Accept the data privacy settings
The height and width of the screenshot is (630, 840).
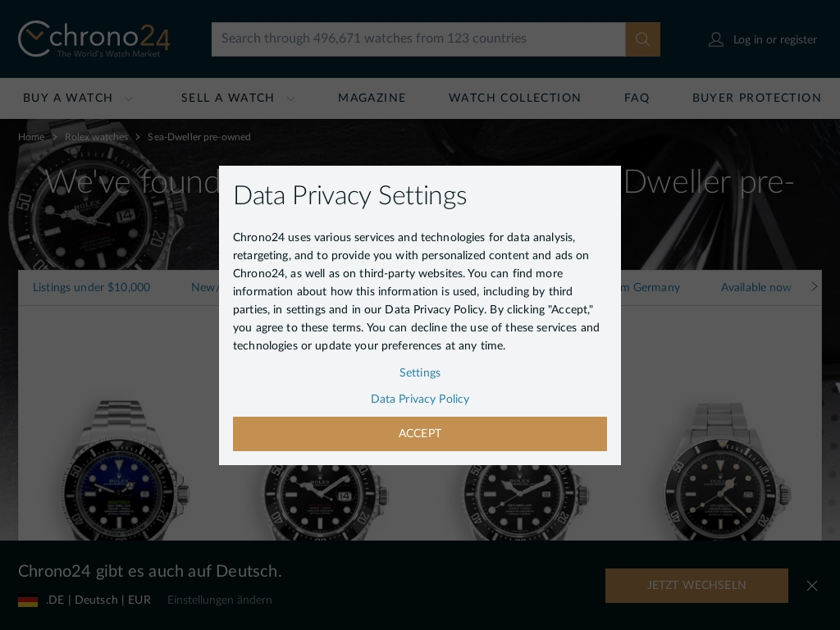420,433
